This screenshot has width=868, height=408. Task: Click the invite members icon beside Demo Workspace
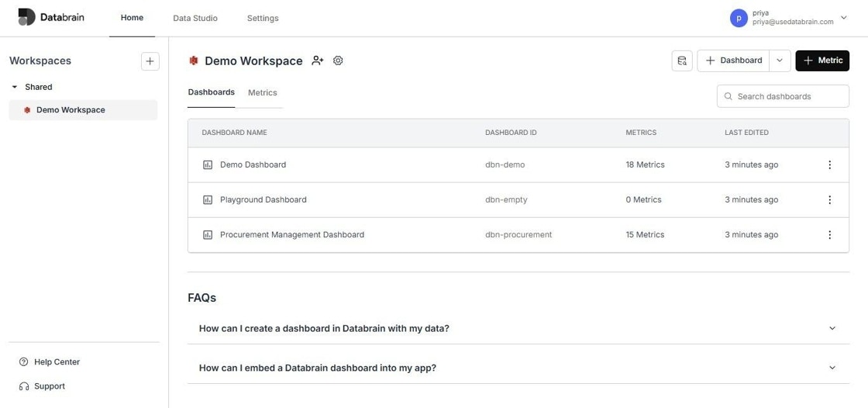(x=317, y=61)
